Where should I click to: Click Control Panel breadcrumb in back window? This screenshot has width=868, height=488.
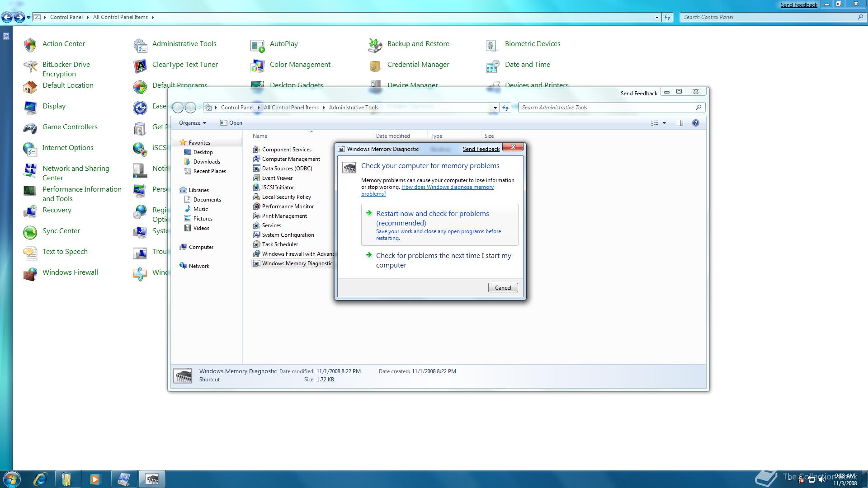pyautogui.click(x=66, y=17)
